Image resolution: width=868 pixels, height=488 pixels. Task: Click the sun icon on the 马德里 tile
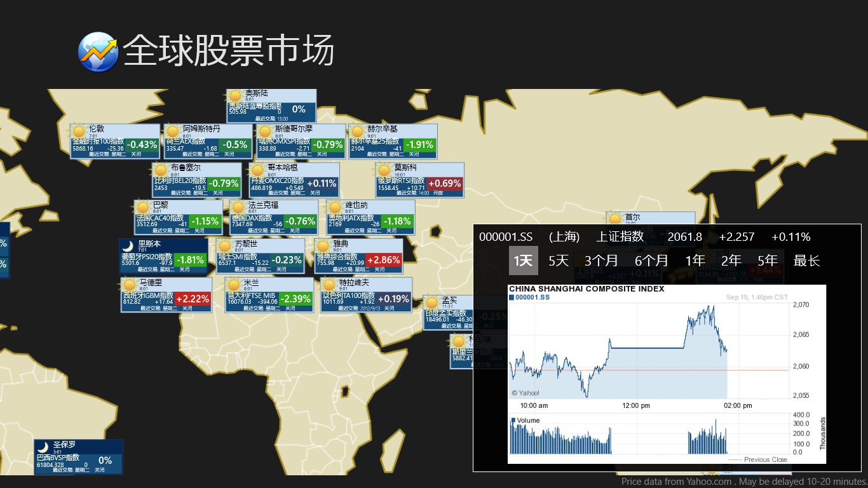130,284
